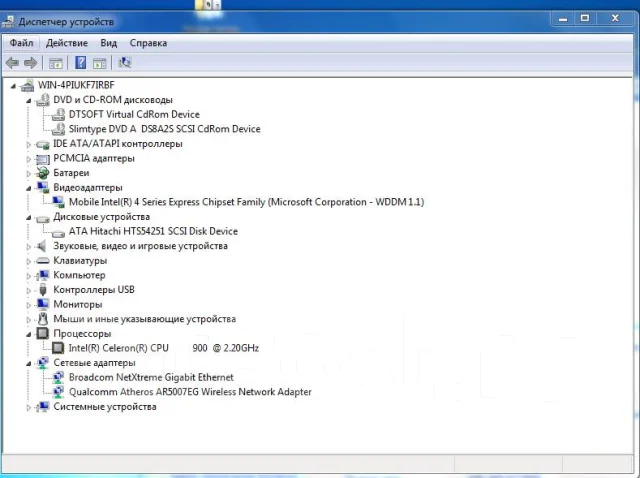640x478 pixels.
Task: Click the DVD and CD-ROM drives icon
Action: click(43, 100)
